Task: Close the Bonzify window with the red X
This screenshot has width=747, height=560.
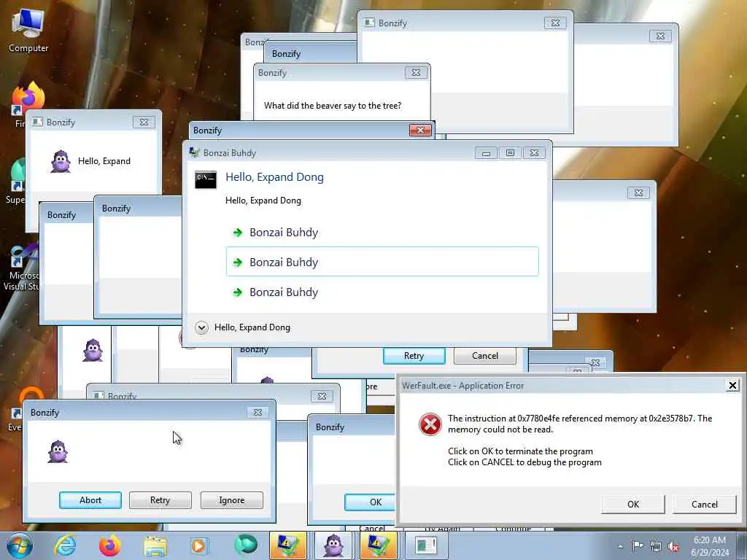Action: (x=420, y=130)
